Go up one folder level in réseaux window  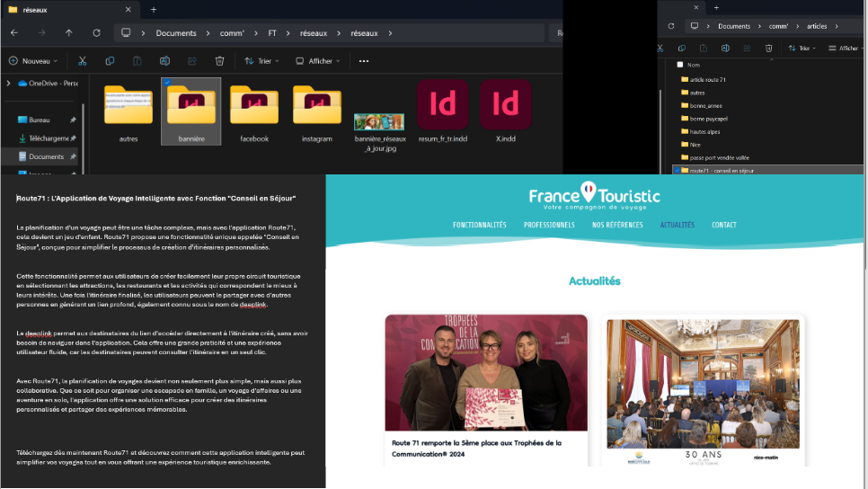68,32
